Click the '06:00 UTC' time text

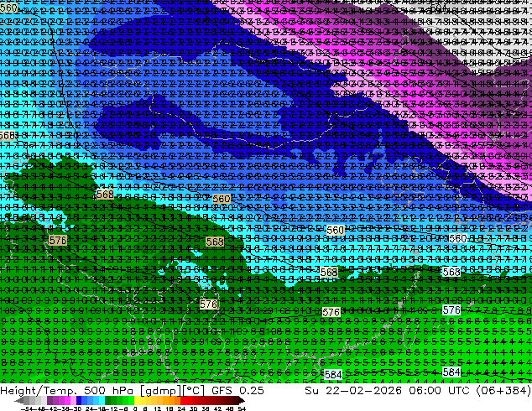click(439, 391)
